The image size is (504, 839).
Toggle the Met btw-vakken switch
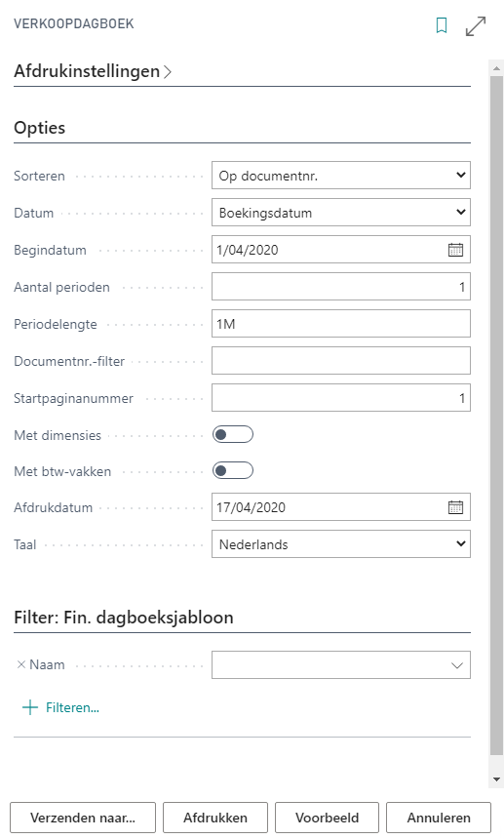point(232,471)
